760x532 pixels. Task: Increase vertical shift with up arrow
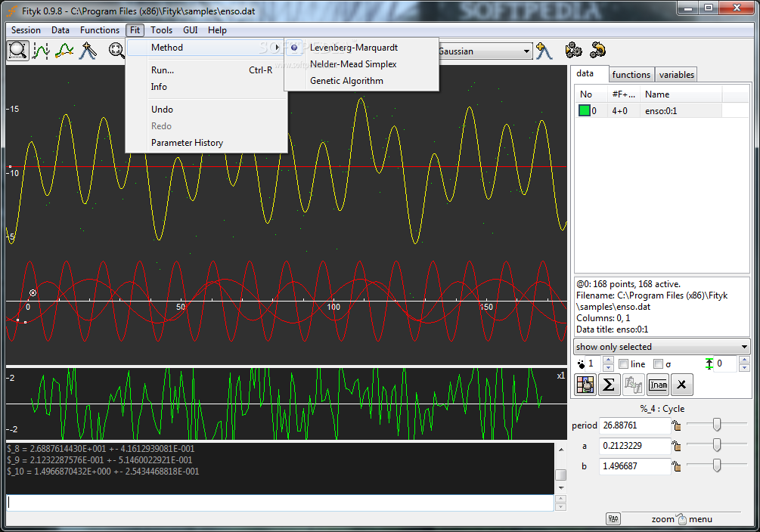coord(744,360)
